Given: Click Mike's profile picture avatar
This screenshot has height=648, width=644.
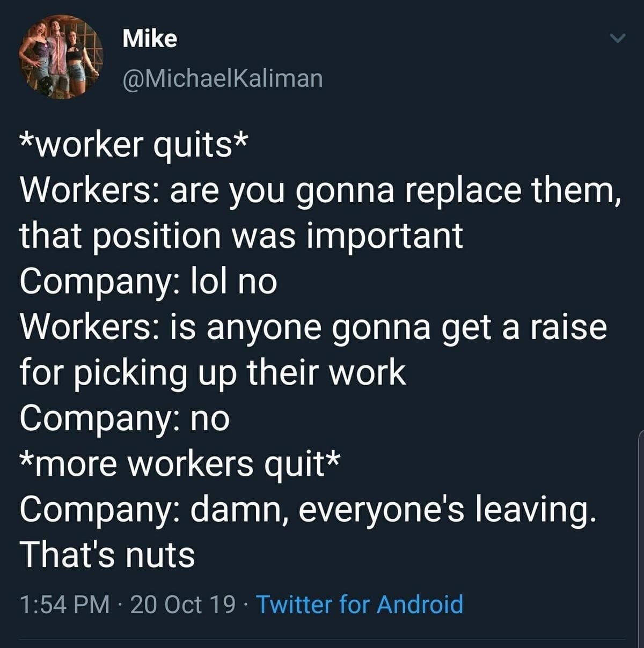Looking at the screenshot, I should tap(61, 57).
